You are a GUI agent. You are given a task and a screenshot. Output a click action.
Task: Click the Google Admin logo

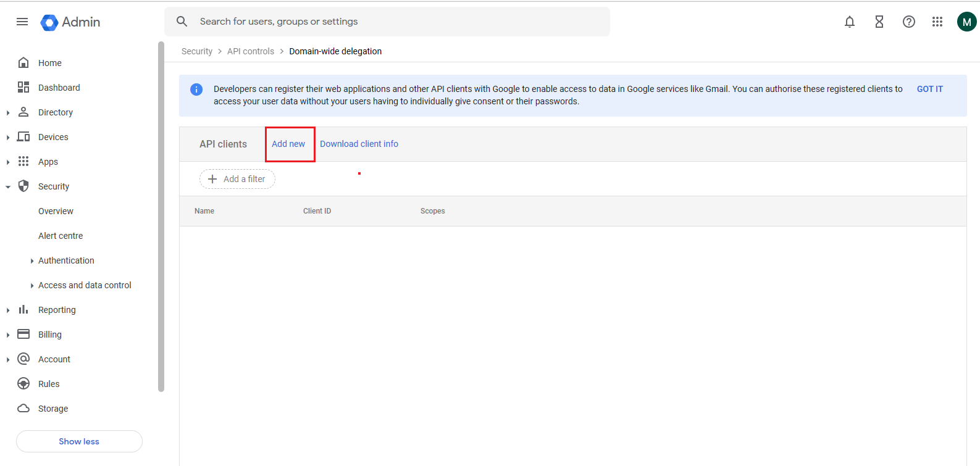click(70, 22)
